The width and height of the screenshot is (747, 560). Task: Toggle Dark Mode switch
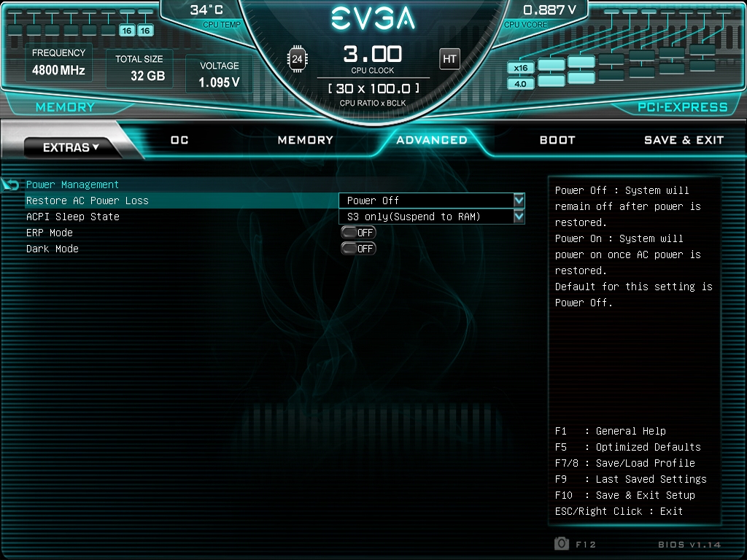pos(358,249)
